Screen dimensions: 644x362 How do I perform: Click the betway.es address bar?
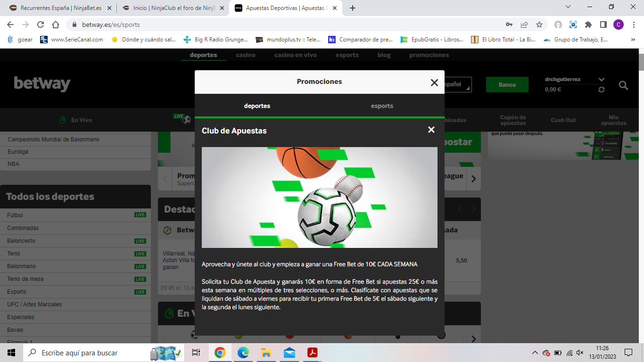283,25
